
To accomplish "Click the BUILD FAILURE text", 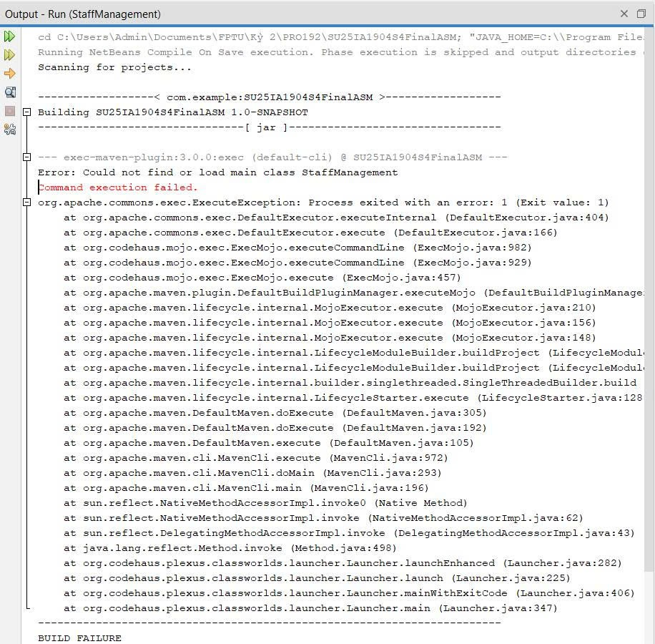I will [79, 638].
